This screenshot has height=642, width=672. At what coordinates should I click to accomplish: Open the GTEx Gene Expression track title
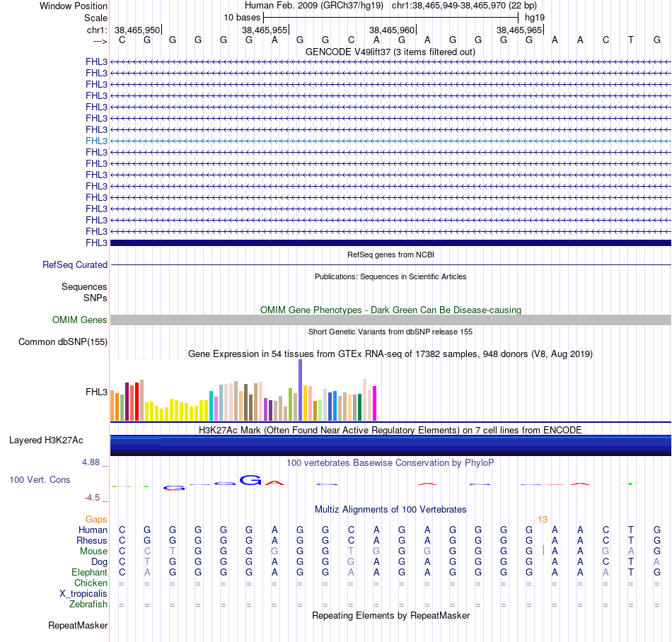390,354
